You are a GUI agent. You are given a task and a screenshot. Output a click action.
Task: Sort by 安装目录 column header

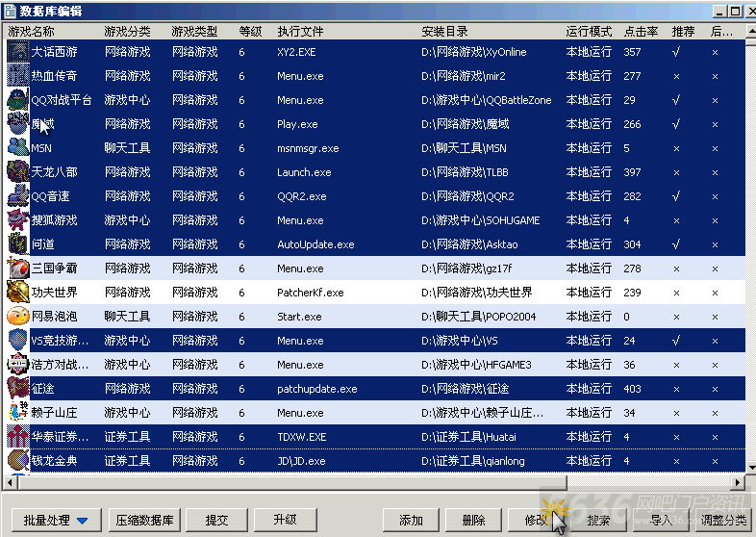tap(444, 32)
